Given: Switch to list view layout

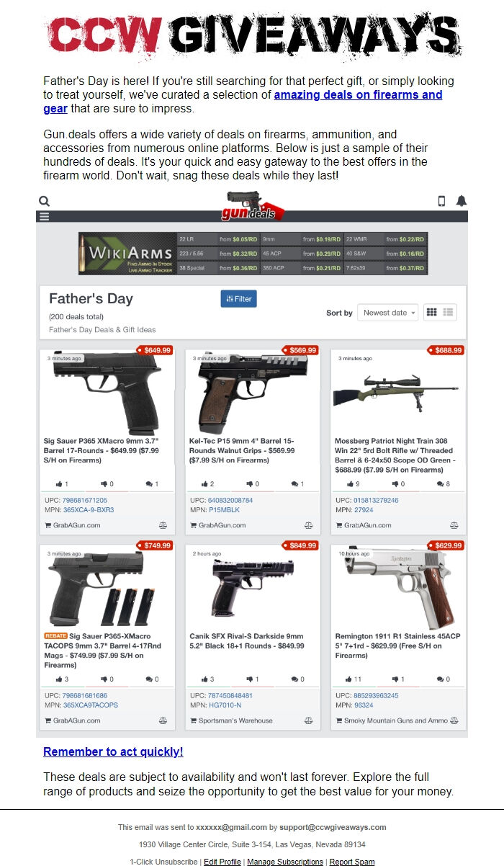Looking at the screenshot, I should pos(448,313).
